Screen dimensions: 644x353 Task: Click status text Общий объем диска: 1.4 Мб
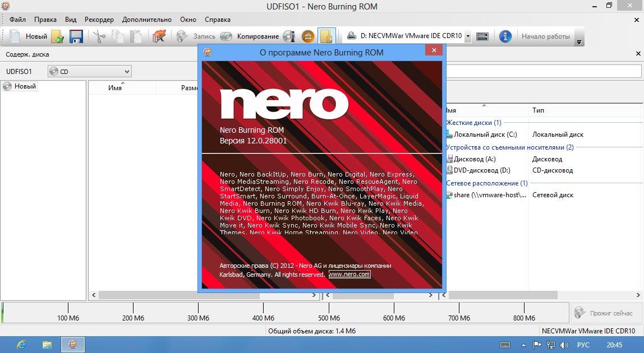[312, 331]
